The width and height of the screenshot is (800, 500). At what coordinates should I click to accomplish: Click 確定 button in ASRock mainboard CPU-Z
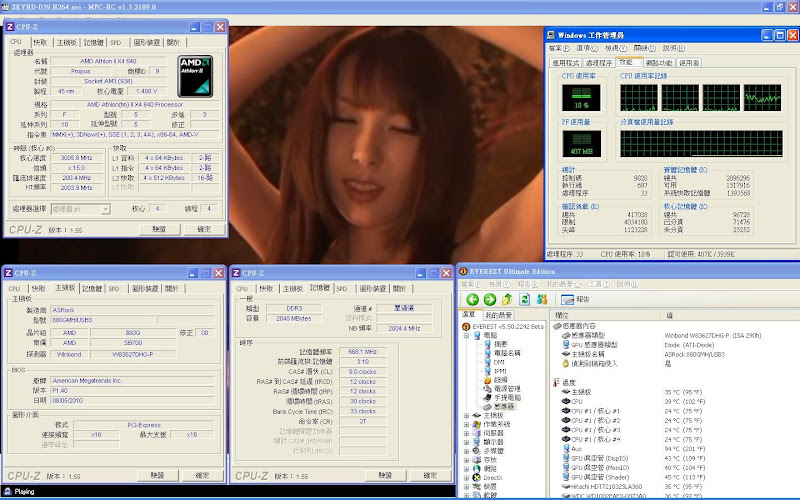click(202, 476)
